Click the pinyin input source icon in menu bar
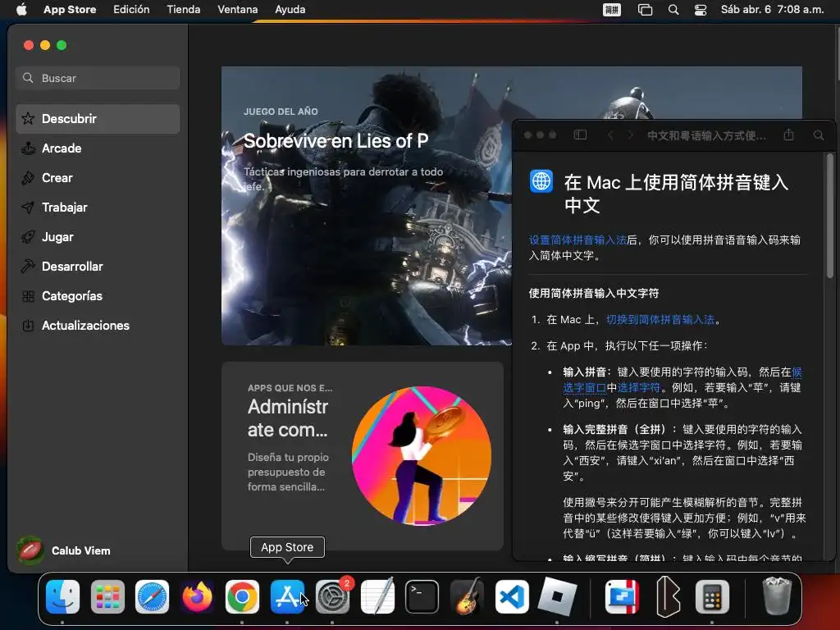The height and width of the screenshot is (630, 840). 612,10
